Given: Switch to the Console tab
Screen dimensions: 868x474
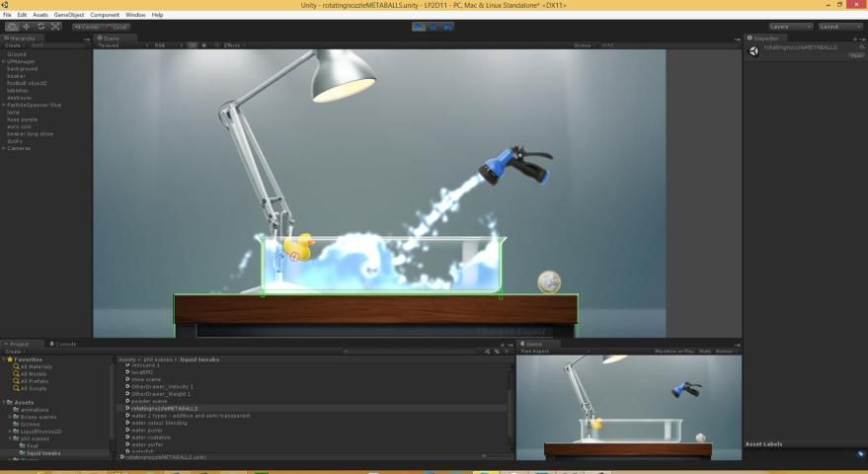Looking at the screenshot, I should (63, 344).
